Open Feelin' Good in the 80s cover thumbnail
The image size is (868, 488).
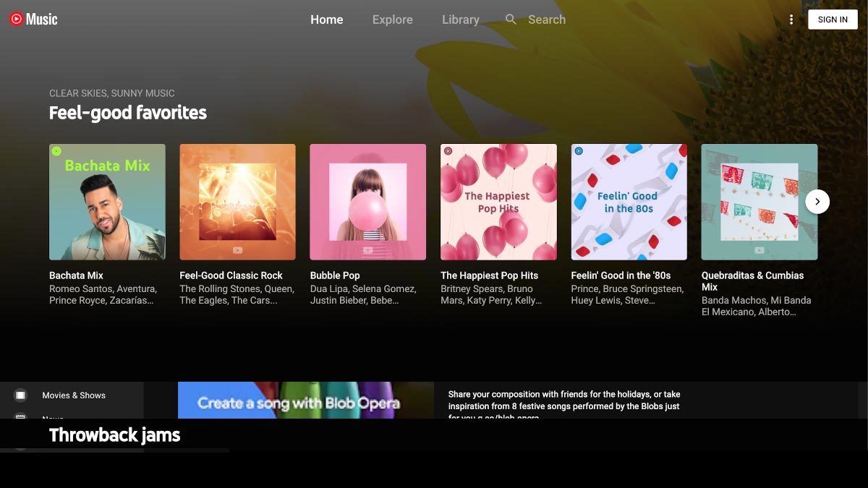click(x=629, y=202)
